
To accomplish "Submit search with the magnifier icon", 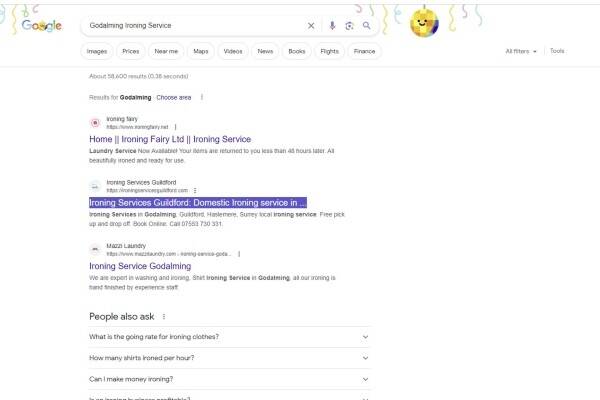I will tap(366, 26).
